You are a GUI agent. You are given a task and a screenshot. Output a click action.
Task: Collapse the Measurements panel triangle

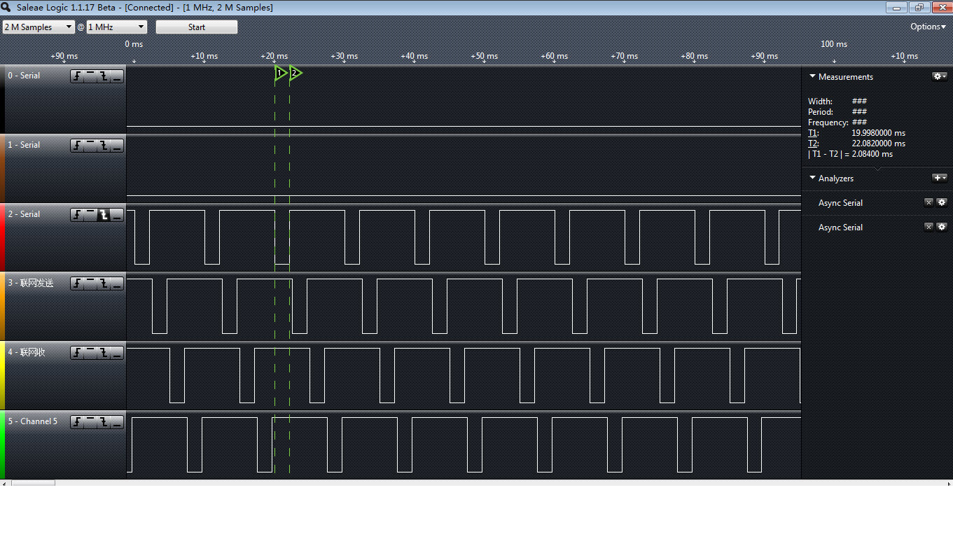(812, 76)
